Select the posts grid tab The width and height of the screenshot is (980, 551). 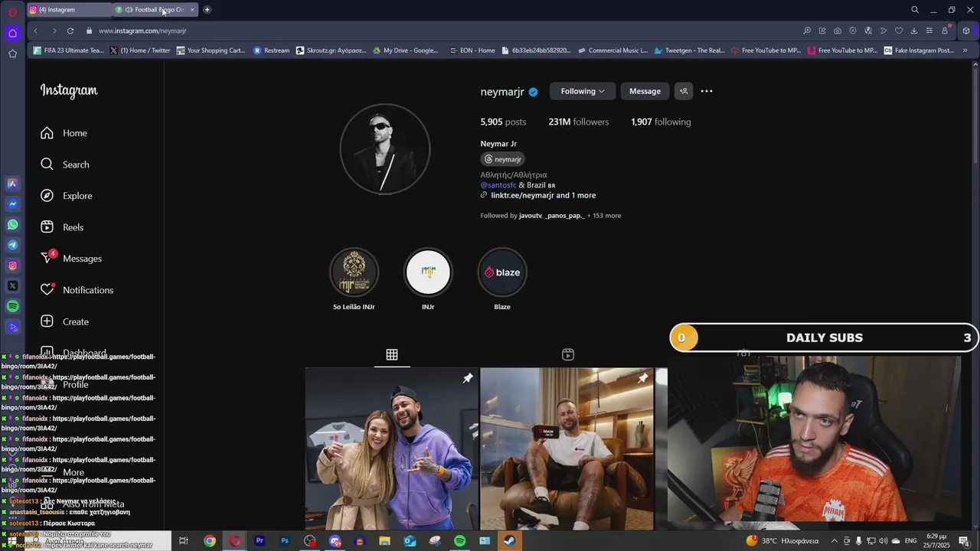392,354
